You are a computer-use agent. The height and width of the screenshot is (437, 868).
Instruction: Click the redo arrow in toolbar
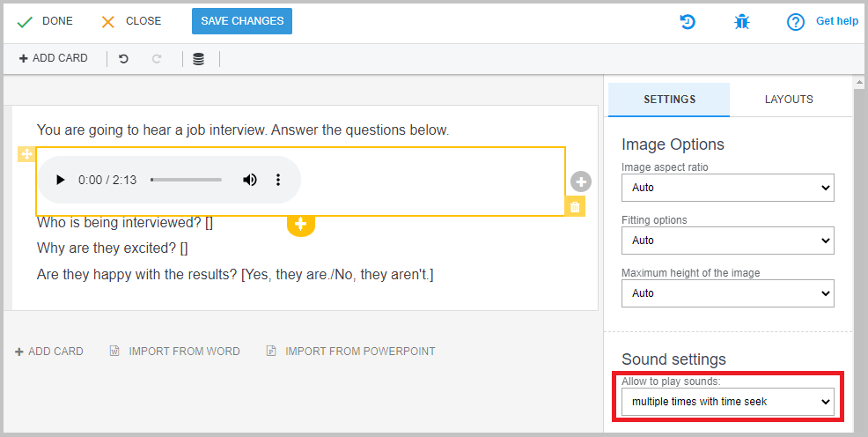point(157,58)
